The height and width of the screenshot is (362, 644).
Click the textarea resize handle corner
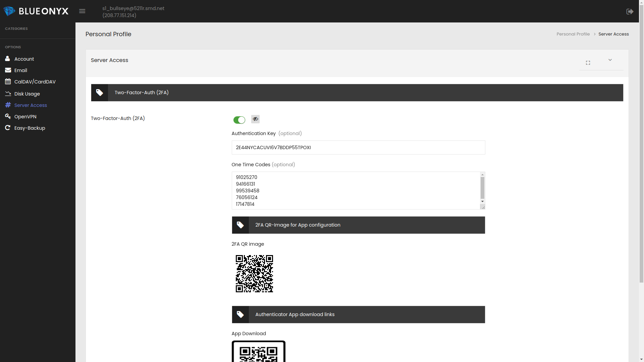[483, 207]
